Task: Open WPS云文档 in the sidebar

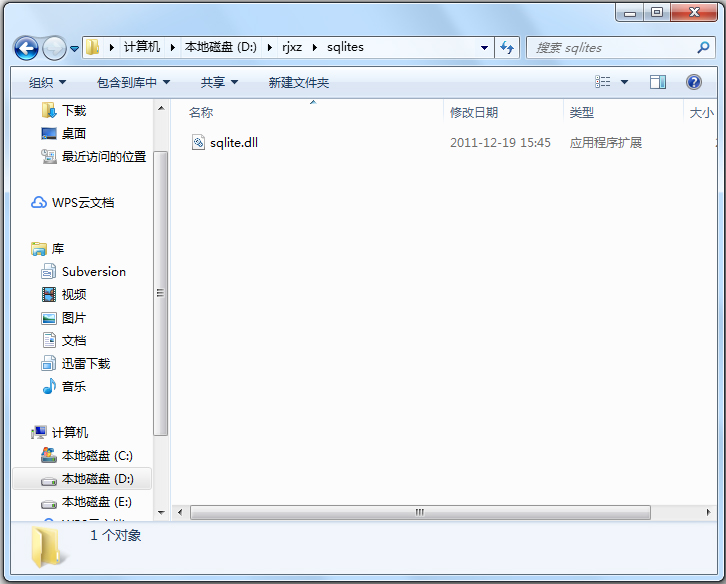Action: click(82, 202)
